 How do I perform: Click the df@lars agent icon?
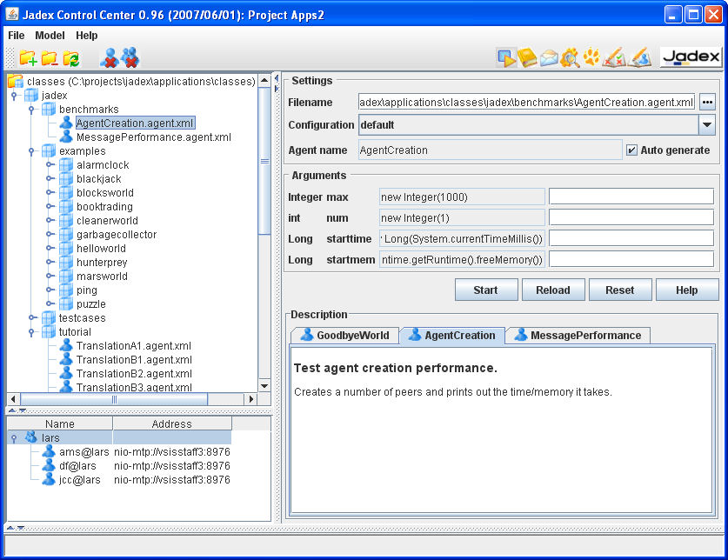tap(49, 465)
